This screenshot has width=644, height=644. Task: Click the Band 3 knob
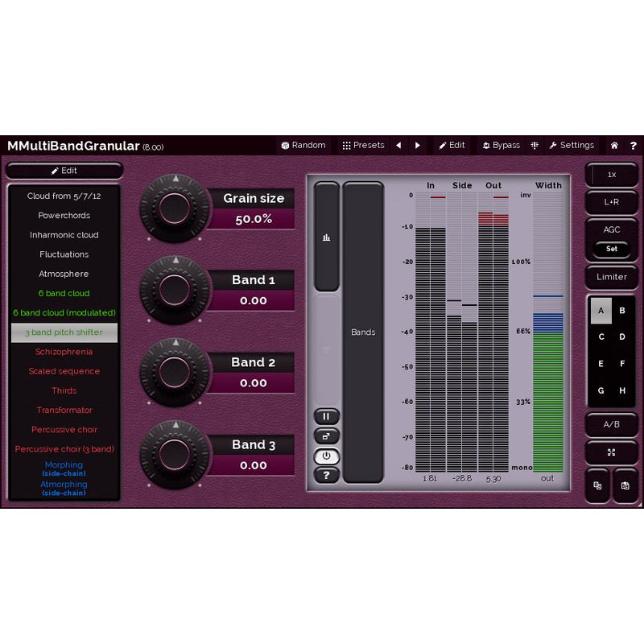175,455
